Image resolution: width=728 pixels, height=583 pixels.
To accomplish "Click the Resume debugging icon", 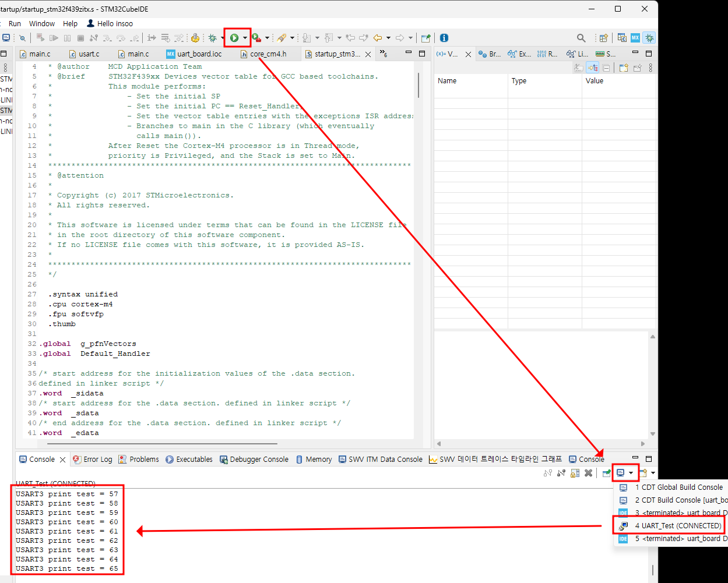I will 54,38.
